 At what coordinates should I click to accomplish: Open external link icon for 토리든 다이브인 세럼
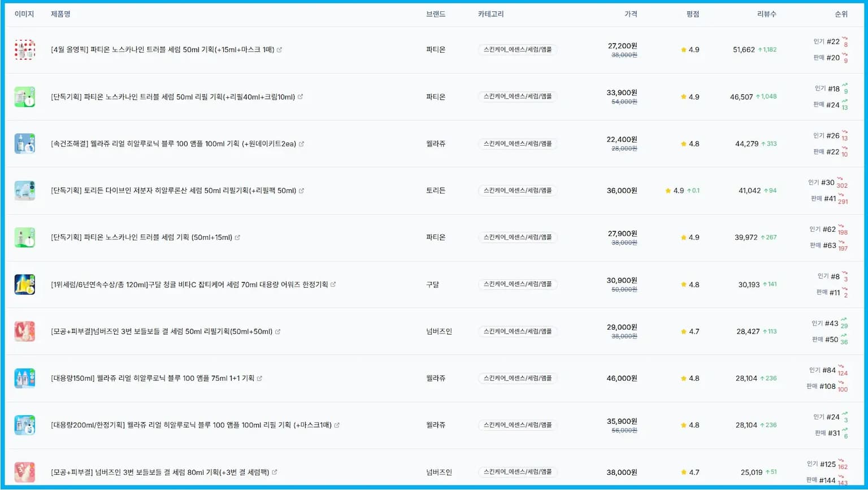(x=301, y=190)
